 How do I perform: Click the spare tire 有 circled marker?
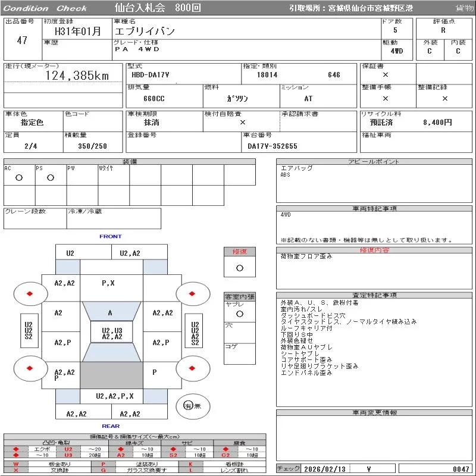coord(189,406)
